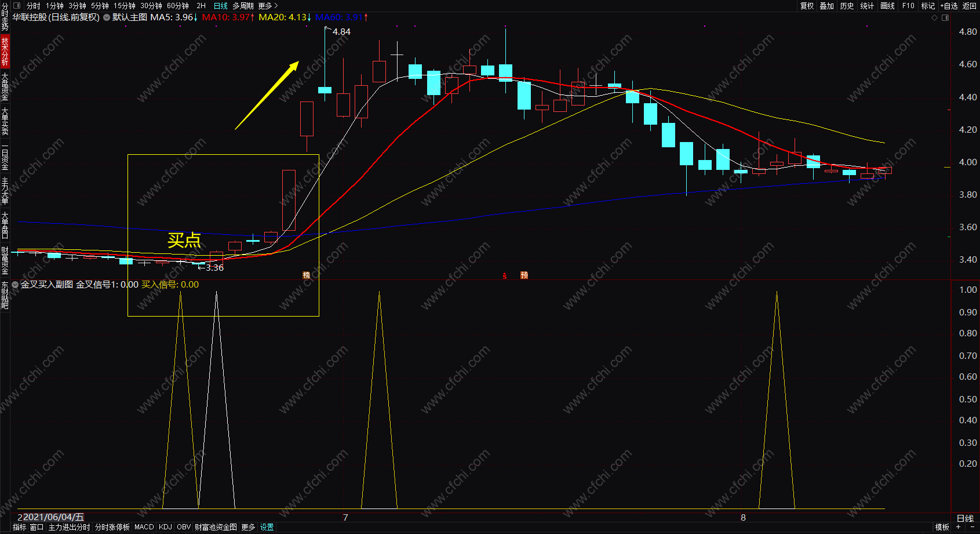Select the 5分钟 timeframe
The width and height of the screenshot is (980, 534).
[100, 6]
